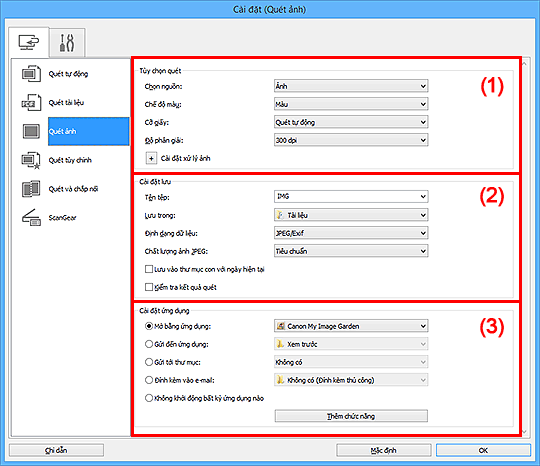The height and width of the screenshot is (466, 540).
Task: Expand Cài đặt xử lý ảnh section
Action: coord(151,158)
